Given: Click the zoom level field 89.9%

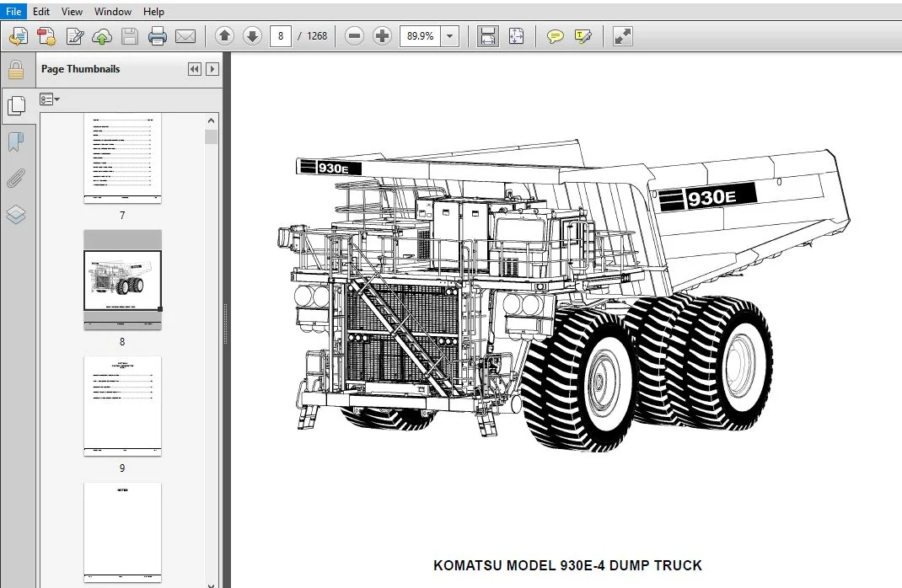Looking at the screenshot, I should (421, 36).
